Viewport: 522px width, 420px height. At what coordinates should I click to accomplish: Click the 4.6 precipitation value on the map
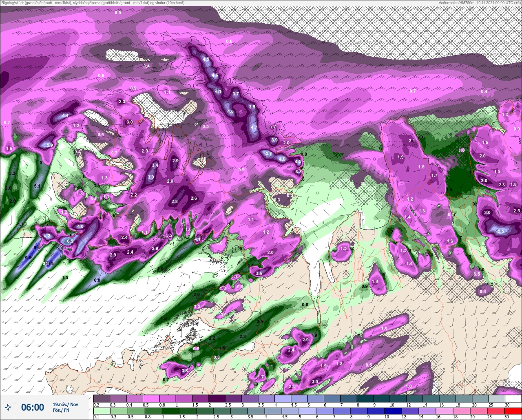(x=215, y=75)
